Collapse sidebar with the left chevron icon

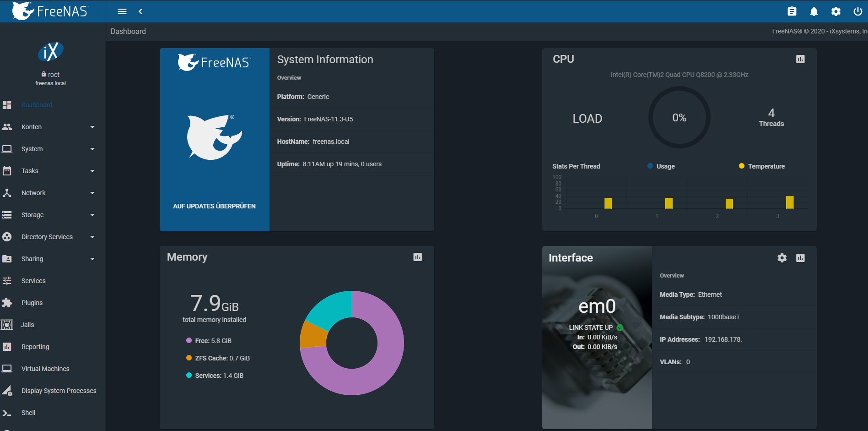point(140,11)
